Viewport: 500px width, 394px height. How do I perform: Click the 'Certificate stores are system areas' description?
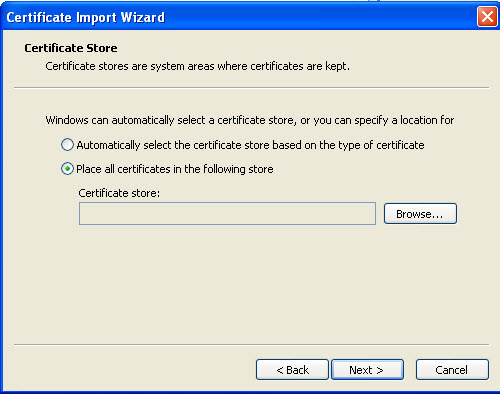pyautogui.click(x=197, y=66)
